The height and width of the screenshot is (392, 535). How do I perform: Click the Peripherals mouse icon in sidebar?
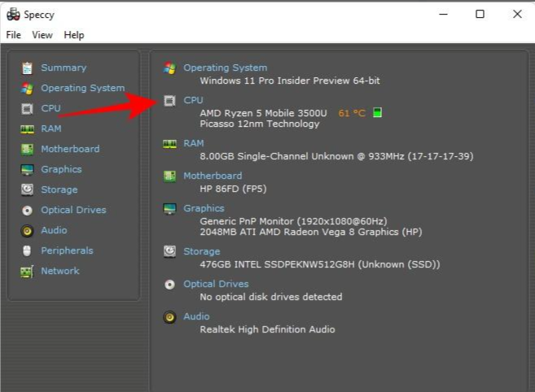click(x=27, y=250)
